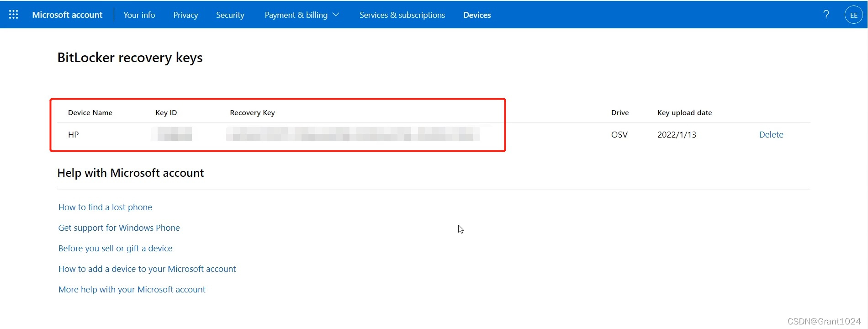Viewport: 868px width, 329px height.
Task: Go to Microsoft account home
Action: coord(67,15)
